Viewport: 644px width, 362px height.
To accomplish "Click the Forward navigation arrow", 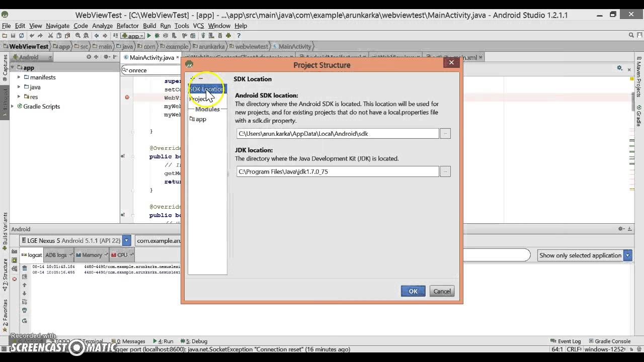I will point(105,36).
